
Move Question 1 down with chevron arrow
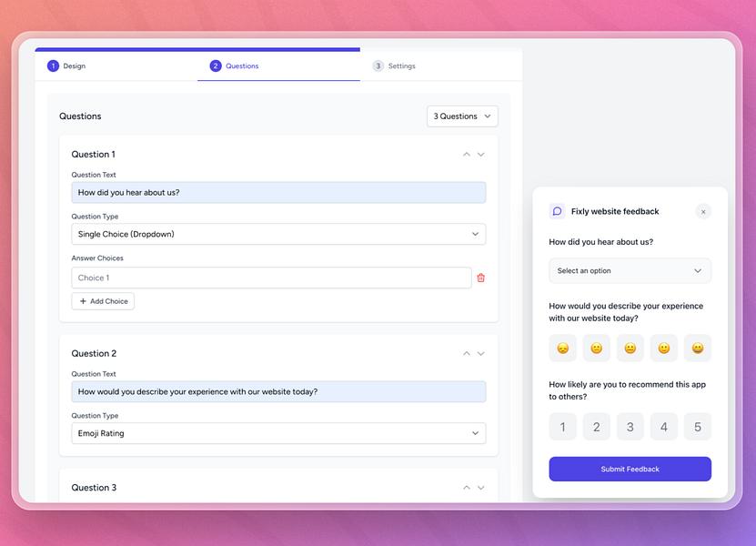(x=480, y=155)
